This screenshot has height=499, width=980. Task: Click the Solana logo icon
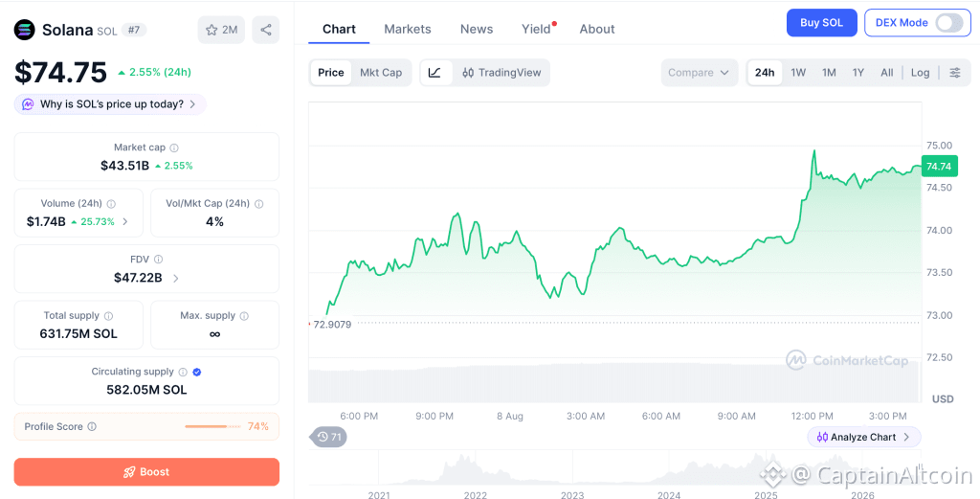tap(25, 30)
